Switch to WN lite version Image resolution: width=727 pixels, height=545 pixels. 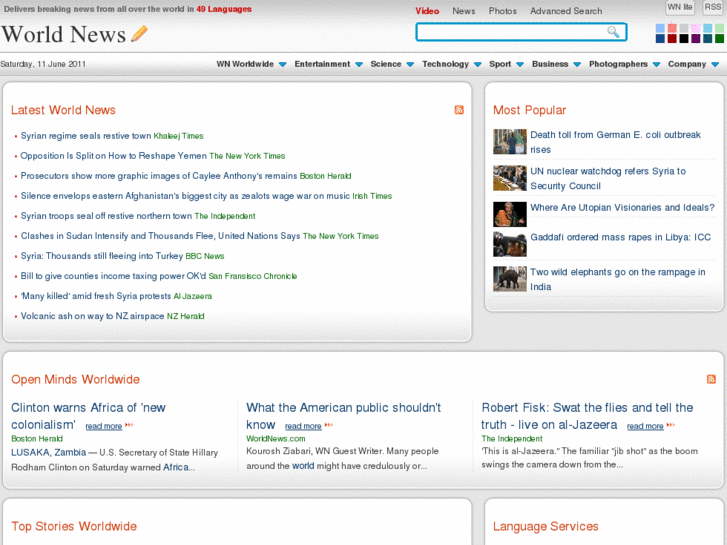[680, 8]
